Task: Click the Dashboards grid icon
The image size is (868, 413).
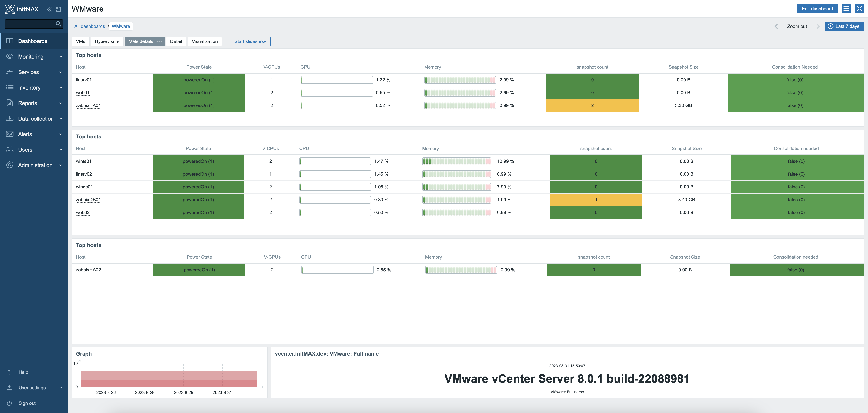Action: pos(10,41)
